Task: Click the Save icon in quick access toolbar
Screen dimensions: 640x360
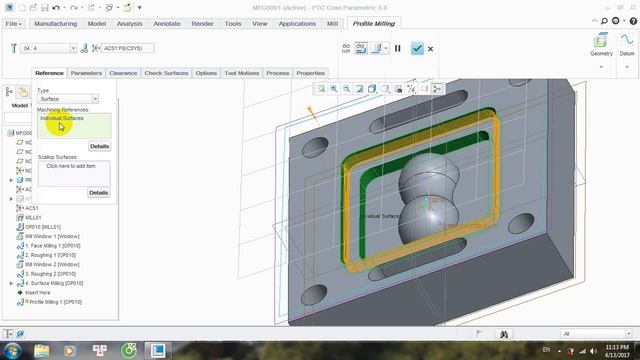Action: 44,7
